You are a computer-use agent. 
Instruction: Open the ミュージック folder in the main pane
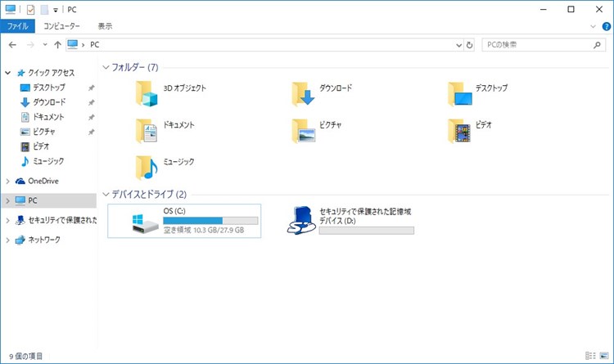coord(147,168)
